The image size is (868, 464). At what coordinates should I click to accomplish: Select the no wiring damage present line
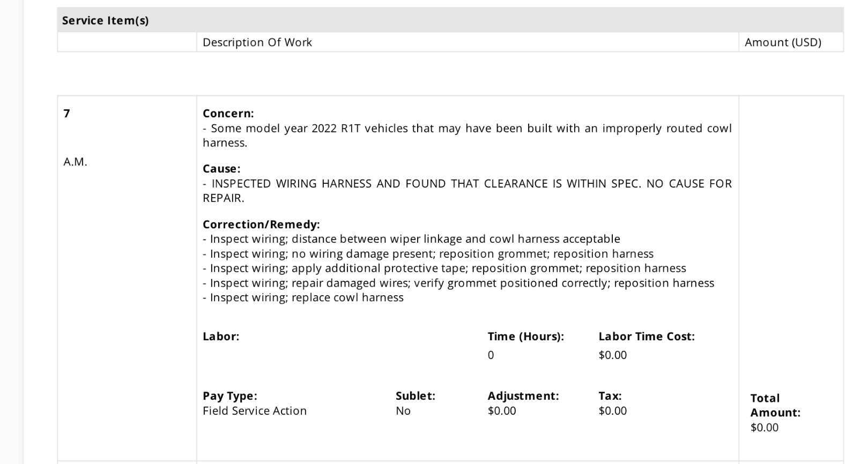(428, 254)
